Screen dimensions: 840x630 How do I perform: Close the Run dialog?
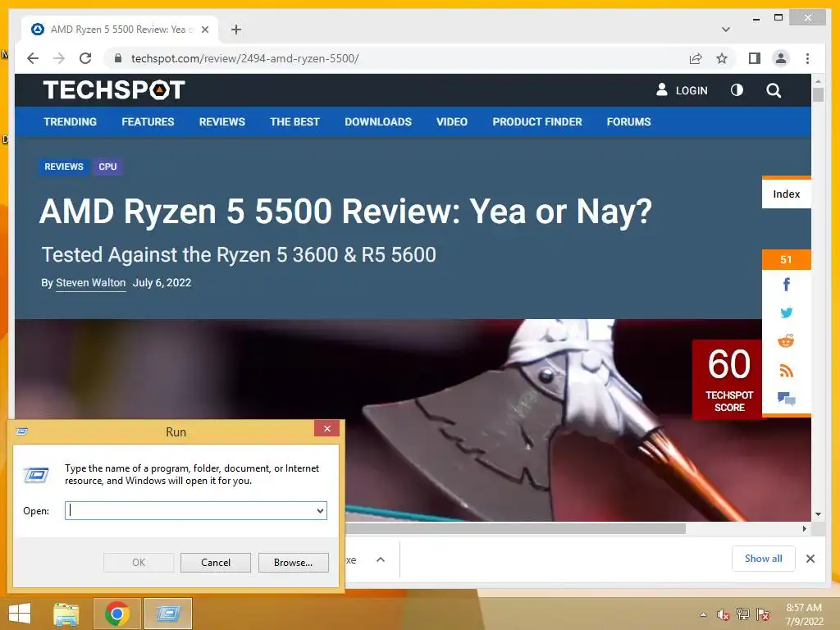(326, 428)
